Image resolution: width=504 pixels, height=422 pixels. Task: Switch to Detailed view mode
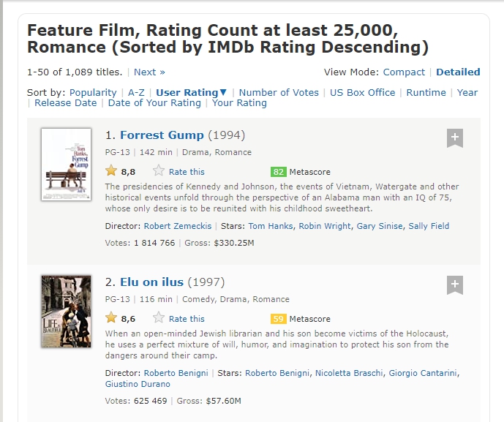(x=458, y=72)
